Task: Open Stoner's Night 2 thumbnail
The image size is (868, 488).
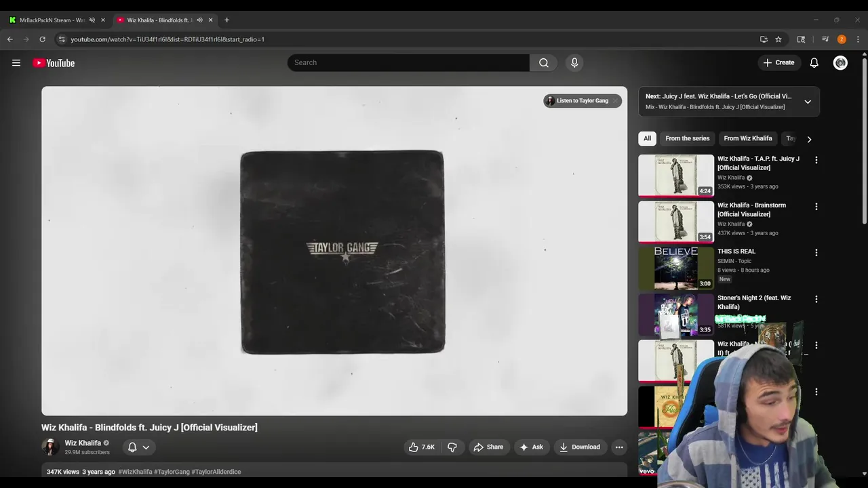Action: pyautogui.click(x=676, y=314)
